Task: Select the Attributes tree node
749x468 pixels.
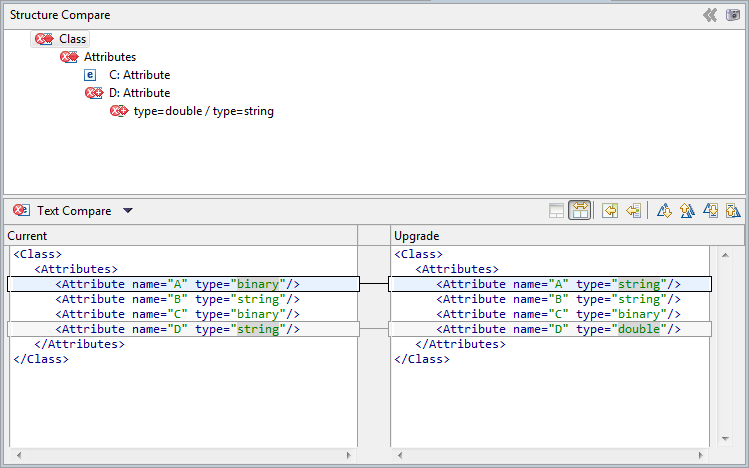Action: [109, 57]
